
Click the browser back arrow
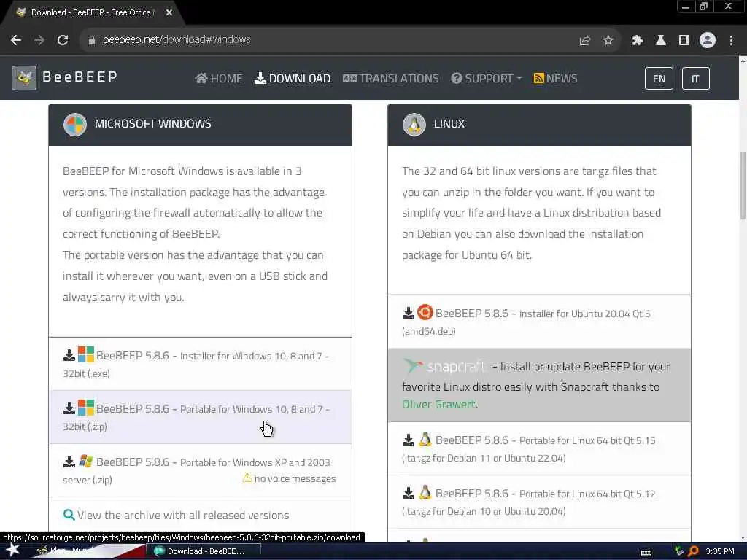[x=16, y=40]
